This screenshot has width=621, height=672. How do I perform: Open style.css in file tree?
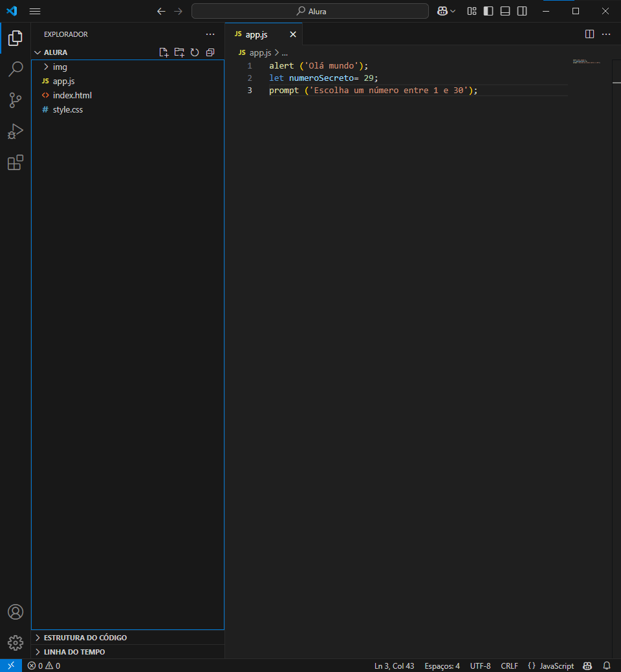[x=127, y=109]
